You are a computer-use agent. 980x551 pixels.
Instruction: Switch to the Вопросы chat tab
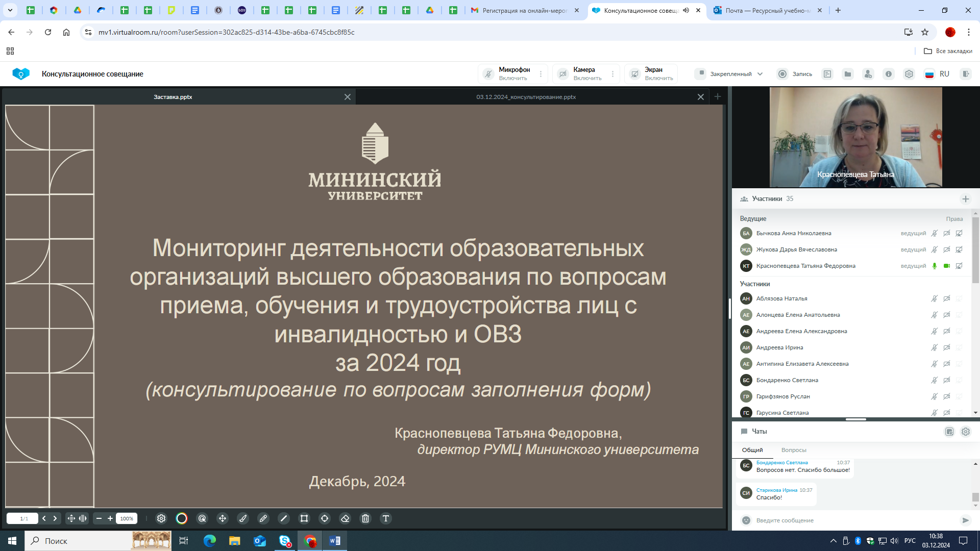(794, 450)
